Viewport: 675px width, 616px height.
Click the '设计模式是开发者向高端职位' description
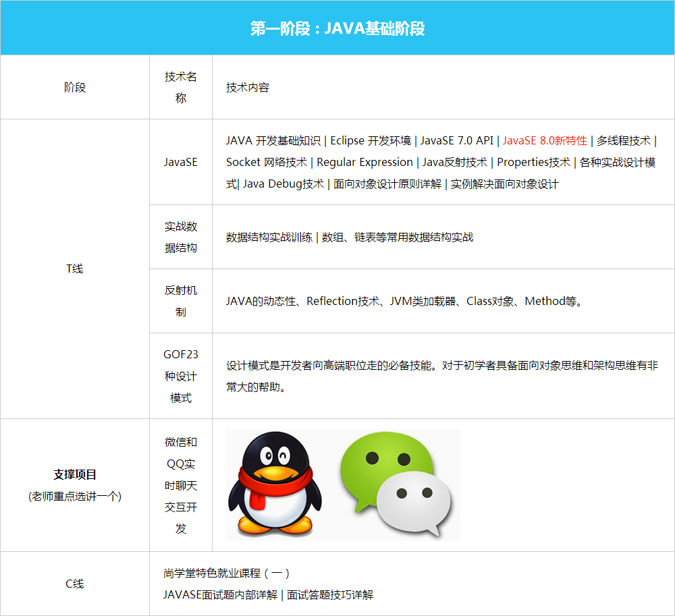click(442, 376)
